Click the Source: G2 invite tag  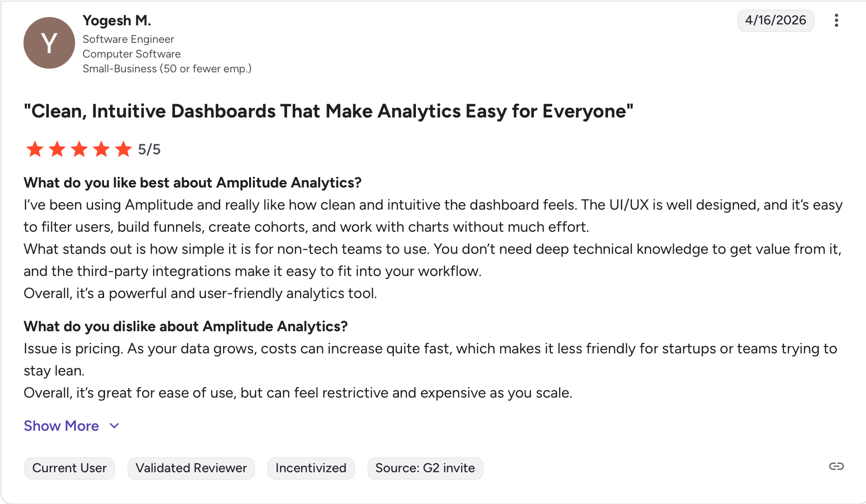coord(425,468)
